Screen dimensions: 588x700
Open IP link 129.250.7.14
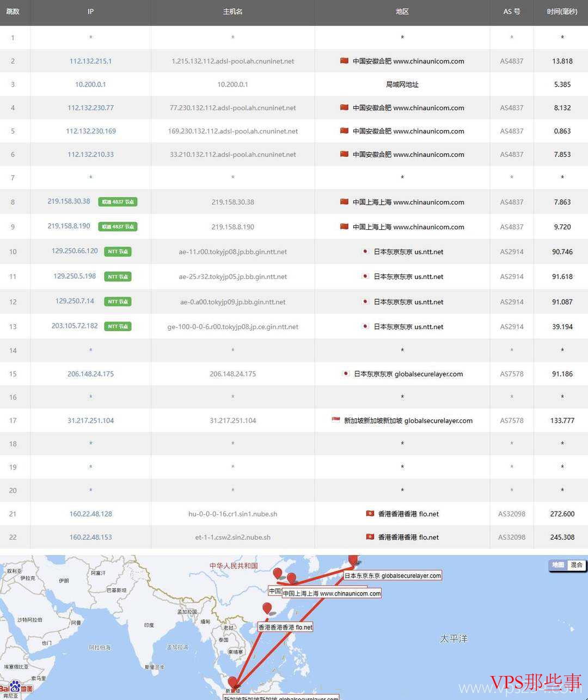tap(75, 301)
